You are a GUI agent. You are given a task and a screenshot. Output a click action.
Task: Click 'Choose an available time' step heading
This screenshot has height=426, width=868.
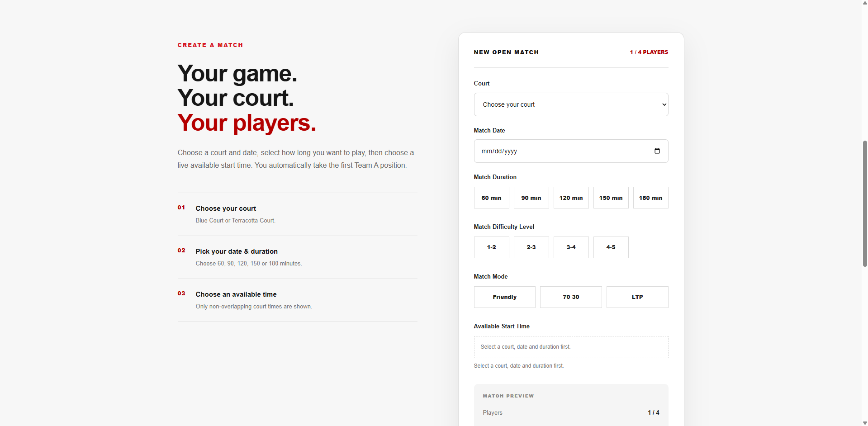click(236, 294)
